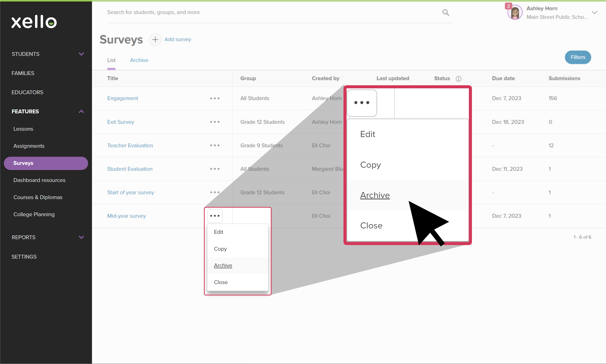The image size is (606, 364).
Task: Open three-dots menu for Engagement survey
Action: click(215, 98)
